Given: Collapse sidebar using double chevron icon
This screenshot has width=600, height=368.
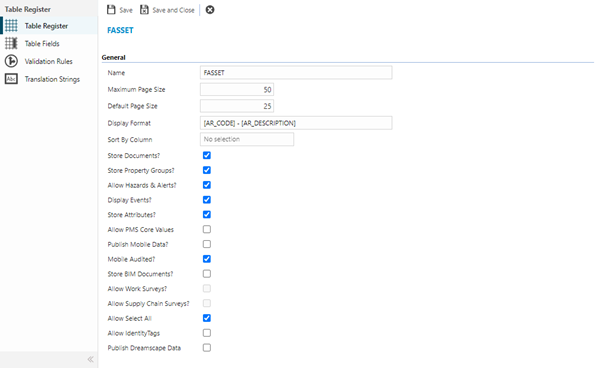Looking at the screenshot, I should click(x=90, y=359).
